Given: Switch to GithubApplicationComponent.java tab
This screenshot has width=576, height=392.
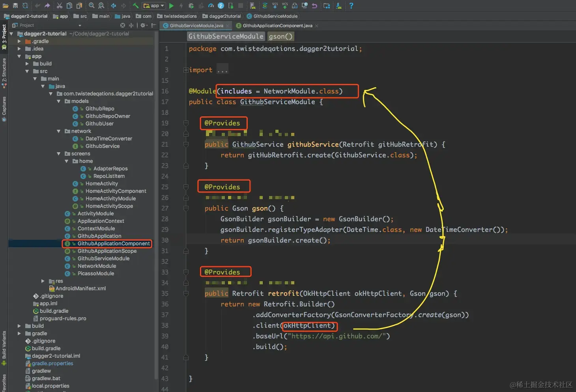Looking at the screenshot, I should click(x=277, y=26).
